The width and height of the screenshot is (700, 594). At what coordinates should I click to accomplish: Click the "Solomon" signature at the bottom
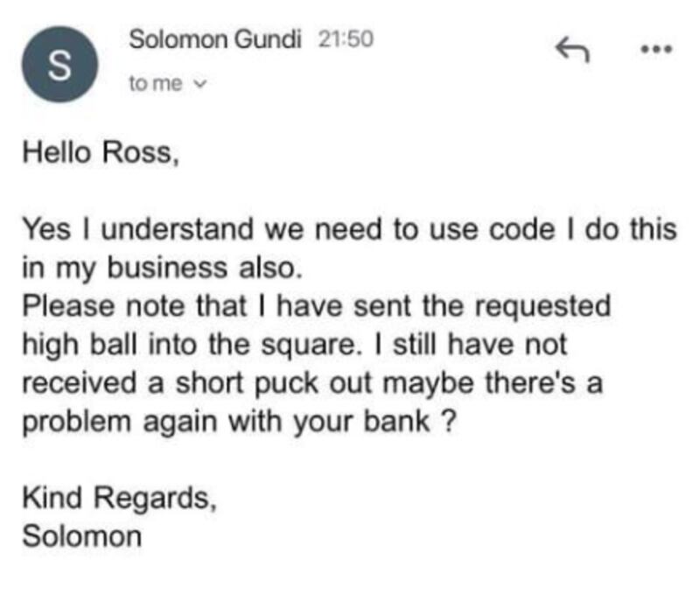click(80, 535)
